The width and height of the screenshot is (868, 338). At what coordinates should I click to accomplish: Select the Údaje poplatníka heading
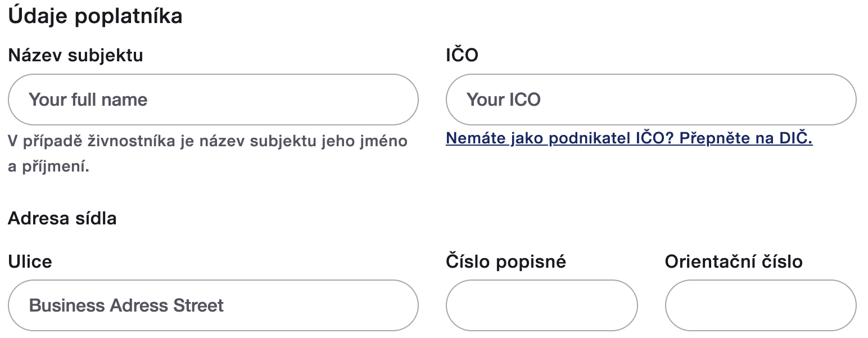94,15
